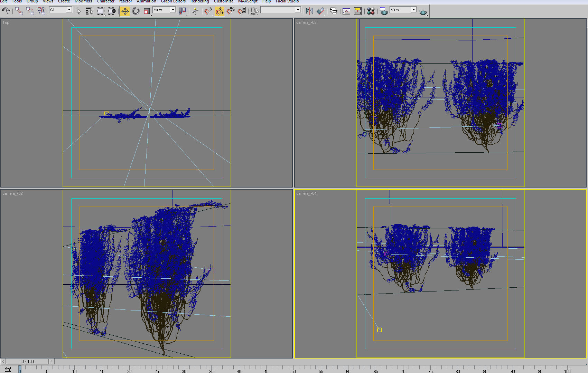Open the Schematic View icon

358,11
